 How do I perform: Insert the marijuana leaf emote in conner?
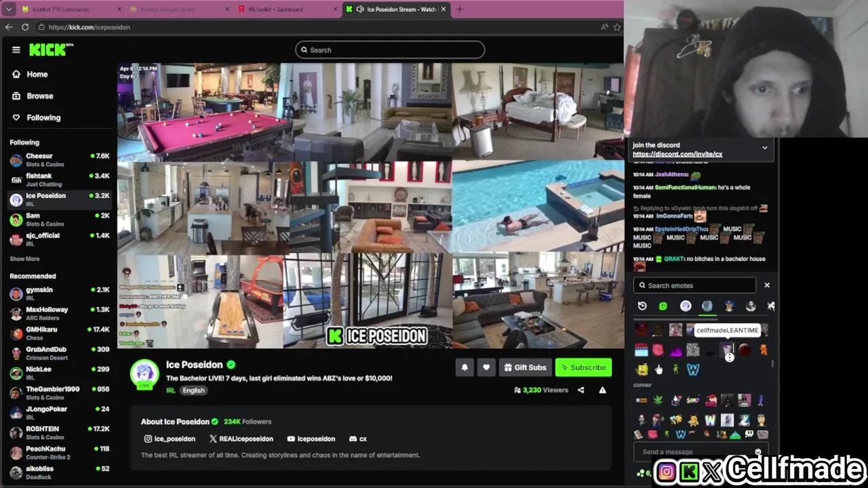[657, 401]
